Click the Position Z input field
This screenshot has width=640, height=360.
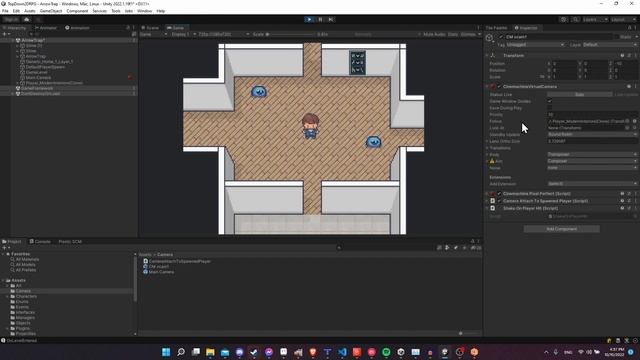(625, 64)
